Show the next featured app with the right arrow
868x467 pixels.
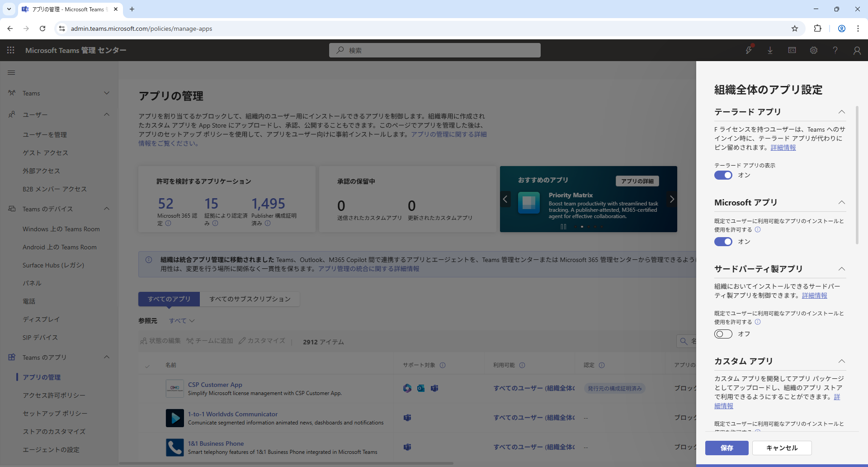(x=672, y=199)
